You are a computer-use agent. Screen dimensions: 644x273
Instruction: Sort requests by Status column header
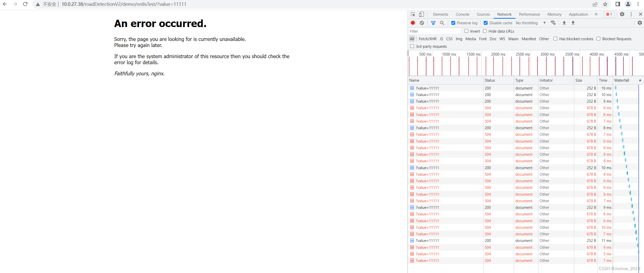(490, 80)
